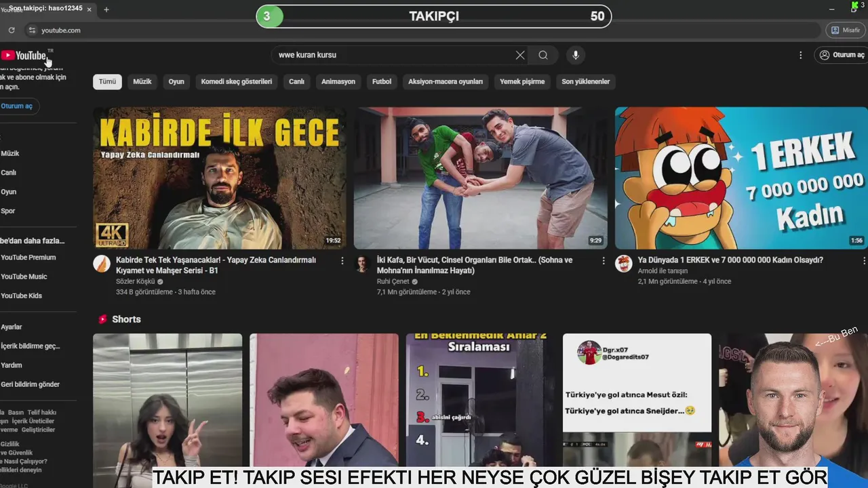
Task: Select the Oyun filter chip
Action: tap(176, 81)
